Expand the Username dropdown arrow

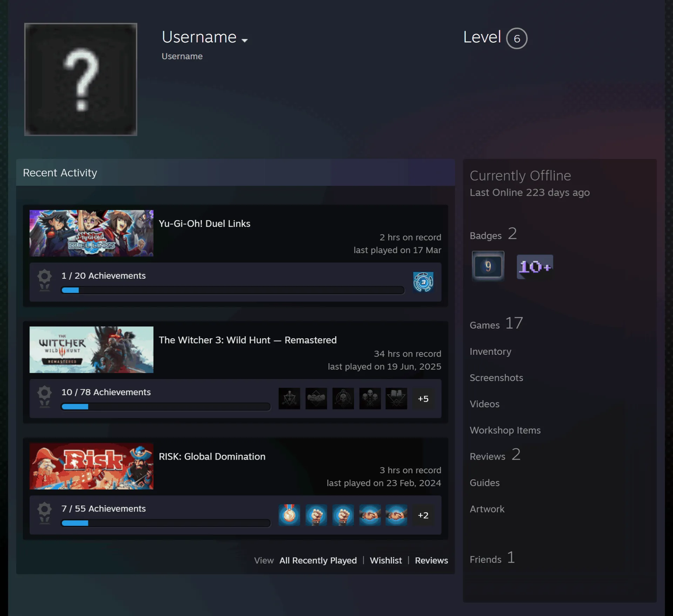(245, 40)
